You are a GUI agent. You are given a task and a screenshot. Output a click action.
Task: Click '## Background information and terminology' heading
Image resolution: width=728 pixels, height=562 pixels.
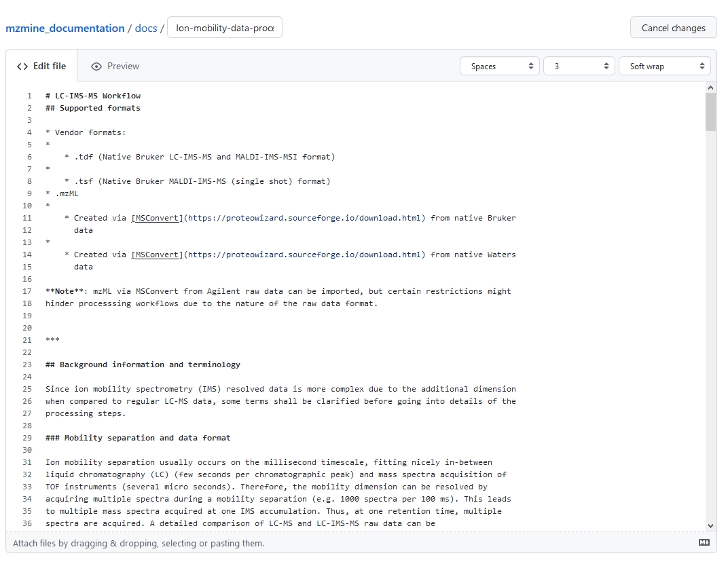pos(143,364)
